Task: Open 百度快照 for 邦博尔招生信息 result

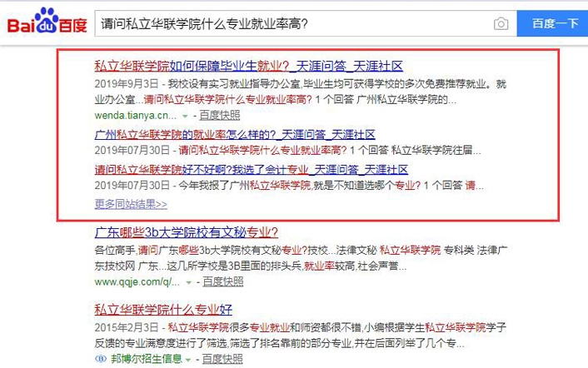Action: (222, 359)
